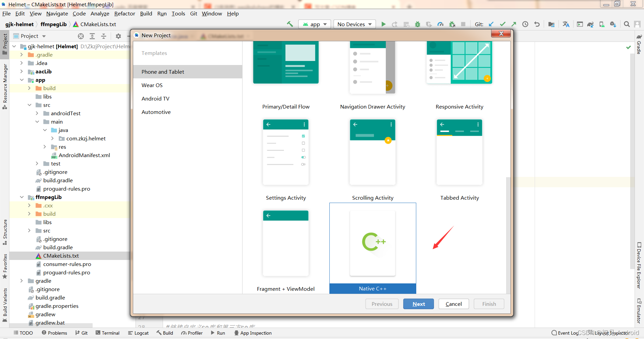Click the user account avatar icon
644x339 pixels.
click(637, 24)
